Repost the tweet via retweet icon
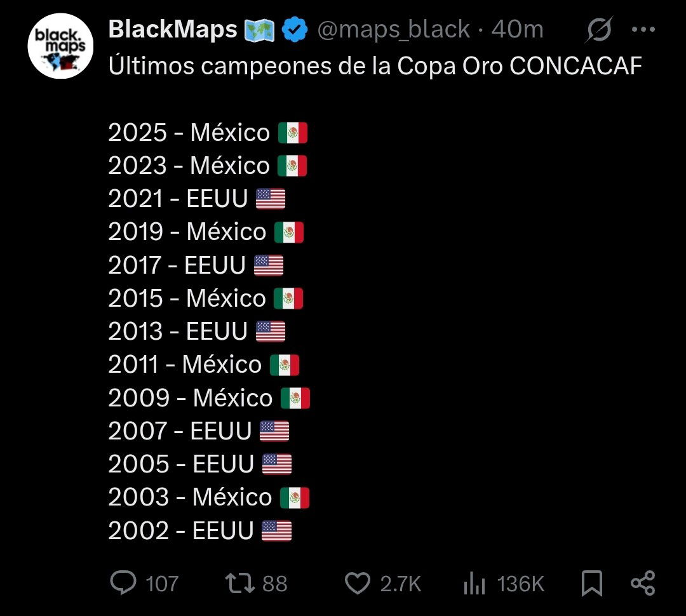 click(x=239, y=584)
